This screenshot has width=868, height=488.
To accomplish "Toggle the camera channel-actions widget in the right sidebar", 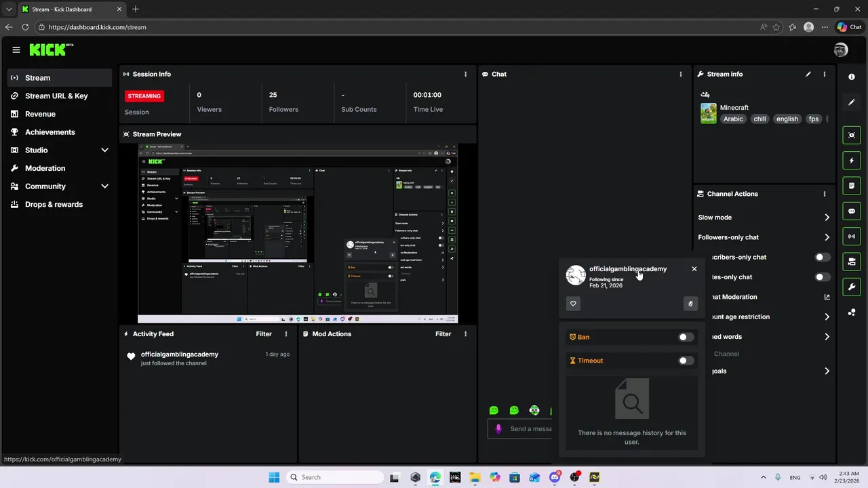I will pos(852,262).
